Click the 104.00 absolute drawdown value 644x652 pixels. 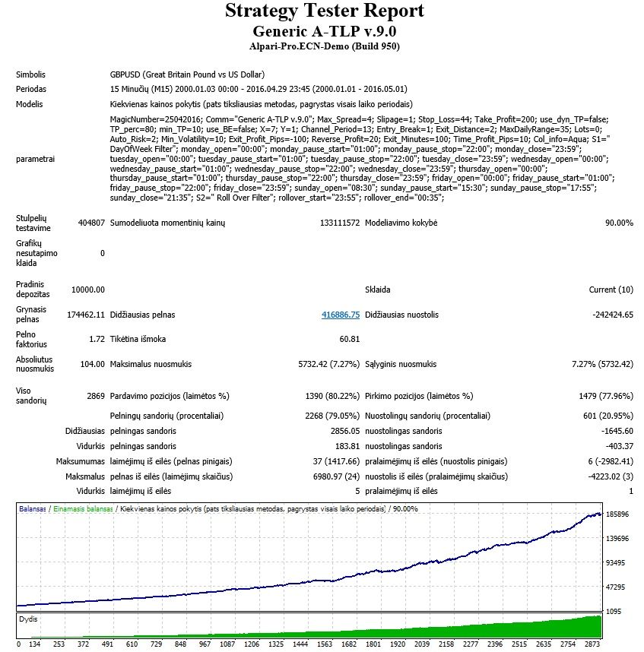(x=92, y=364)
